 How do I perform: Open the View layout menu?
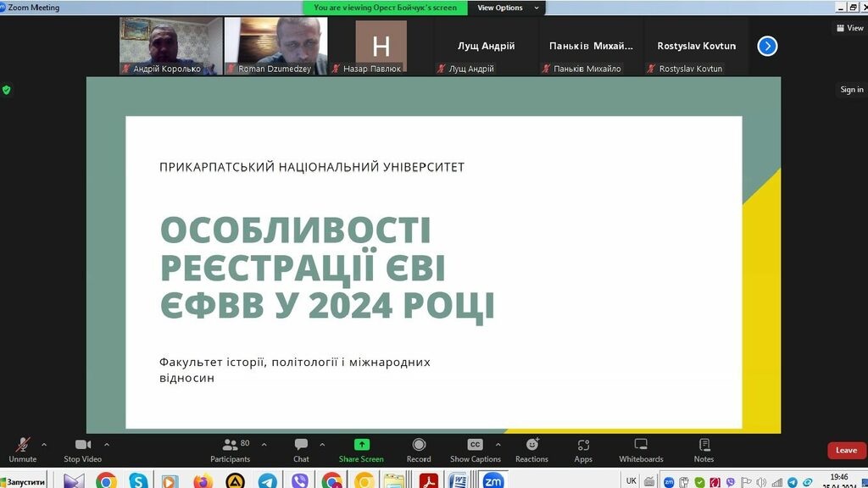[849, 28]
